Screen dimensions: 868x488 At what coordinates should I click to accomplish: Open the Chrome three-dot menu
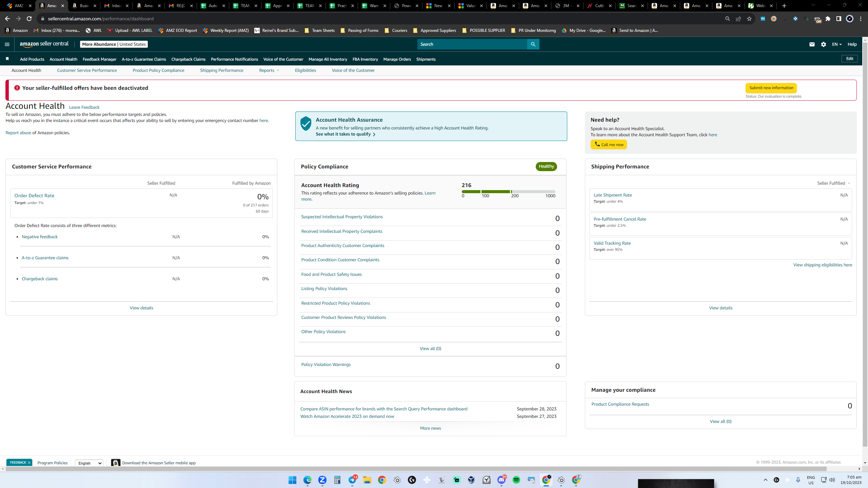861,19
